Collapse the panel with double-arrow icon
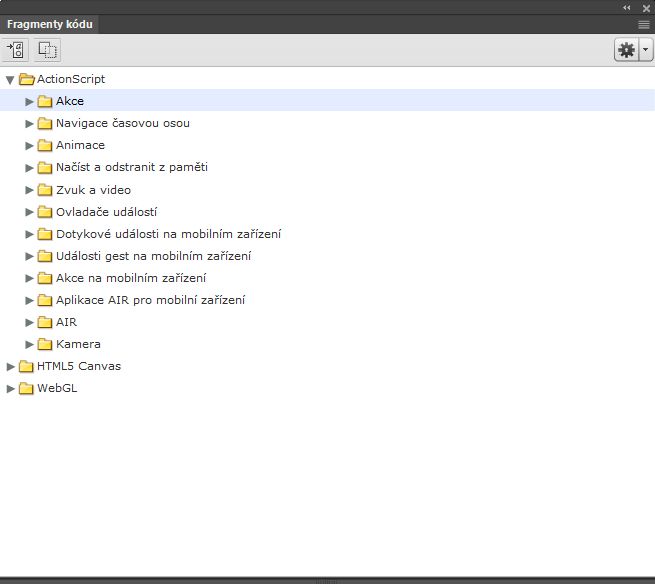The width and height of the screenshot is (655, 584). (627, 7)
